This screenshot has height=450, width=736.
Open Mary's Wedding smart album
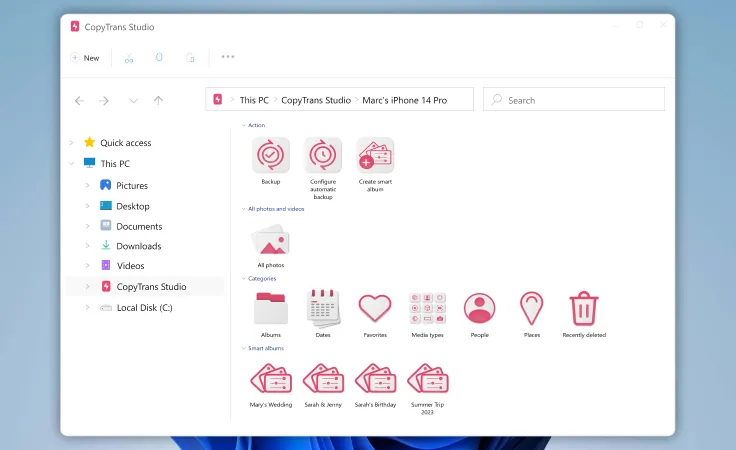pyautogui.click(x=271, y=378)
